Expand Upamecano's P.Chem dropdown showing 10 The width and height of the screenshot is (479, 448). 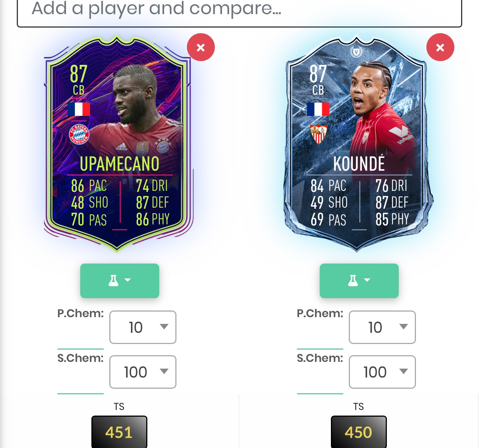coord(143,327)
